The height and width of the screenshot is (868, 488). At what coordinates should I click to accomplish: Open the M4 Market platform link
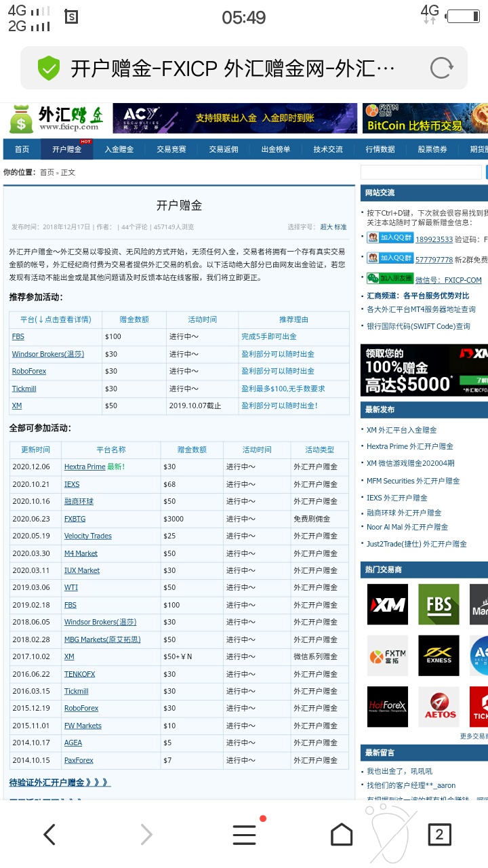click(x=81, y=553)
